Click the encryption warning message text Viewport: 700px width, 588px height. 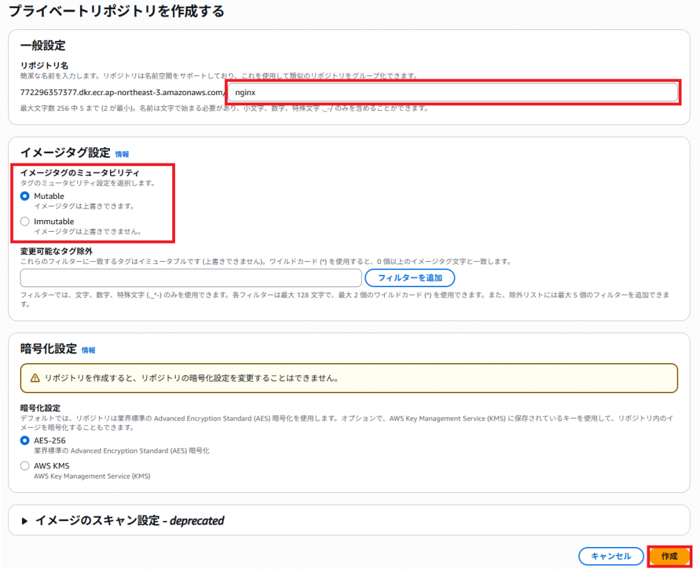coord(192,378)
